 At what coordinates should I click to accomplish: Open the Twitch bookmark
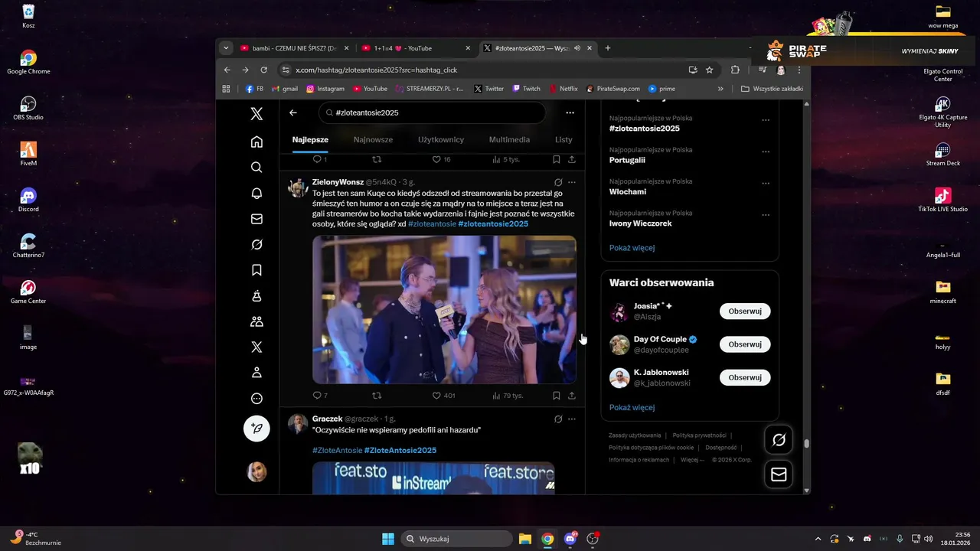pyautogui.click(x=526, y=89)
